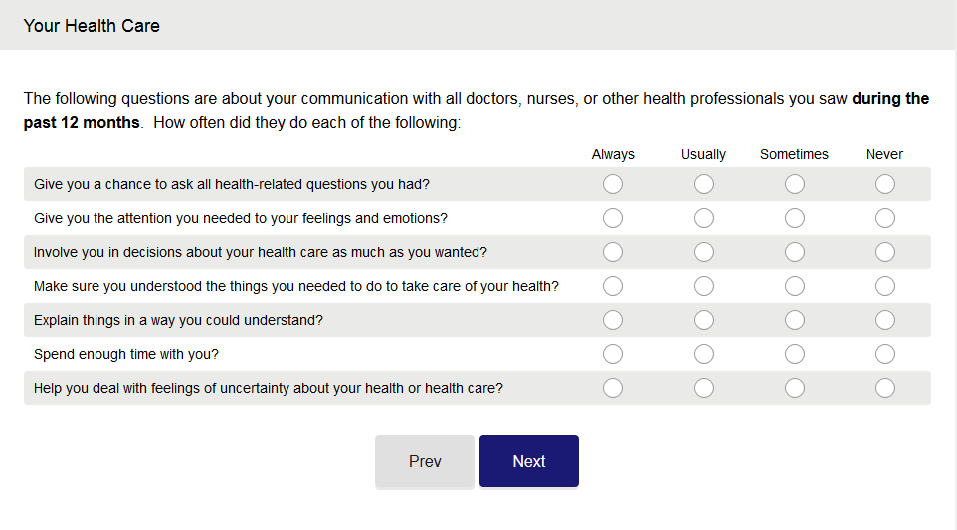Go back with the Prev button
Image resolution: width=957 pixels, height=530 pixels.
coord(425,461)
